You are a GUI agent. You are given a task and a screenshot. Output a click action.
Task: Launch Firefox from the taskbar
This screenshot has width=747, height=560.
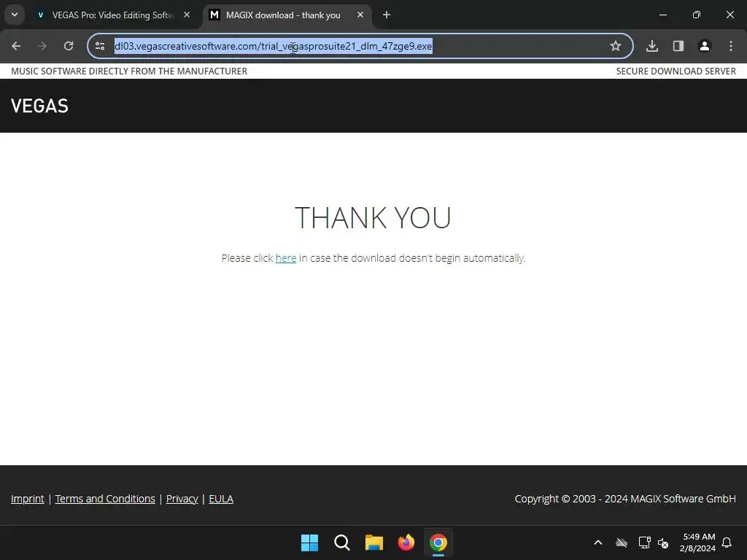(406, 542)
